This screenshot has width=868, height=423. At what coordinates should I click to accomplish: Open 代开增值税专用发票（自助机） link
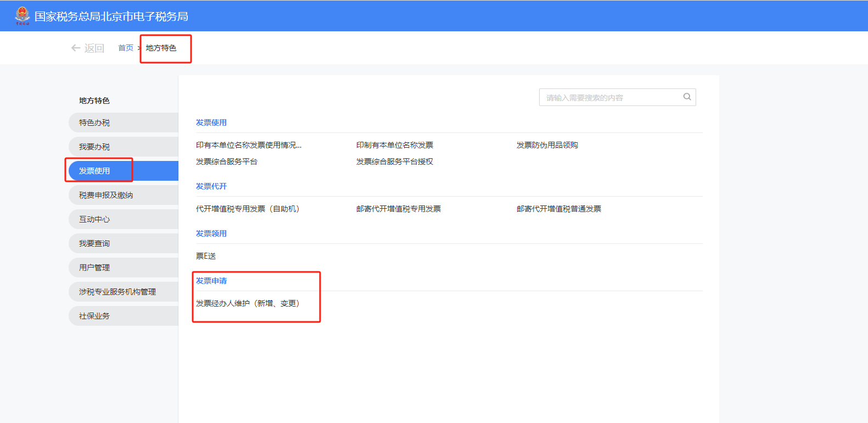tap(248, 209)
